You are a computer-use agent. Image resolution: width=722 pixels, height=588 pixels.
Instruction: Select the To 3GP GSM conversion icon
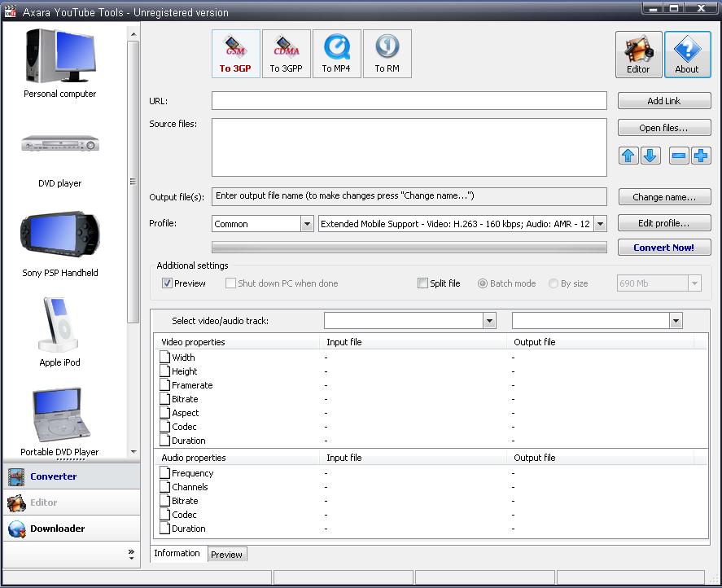236,54
